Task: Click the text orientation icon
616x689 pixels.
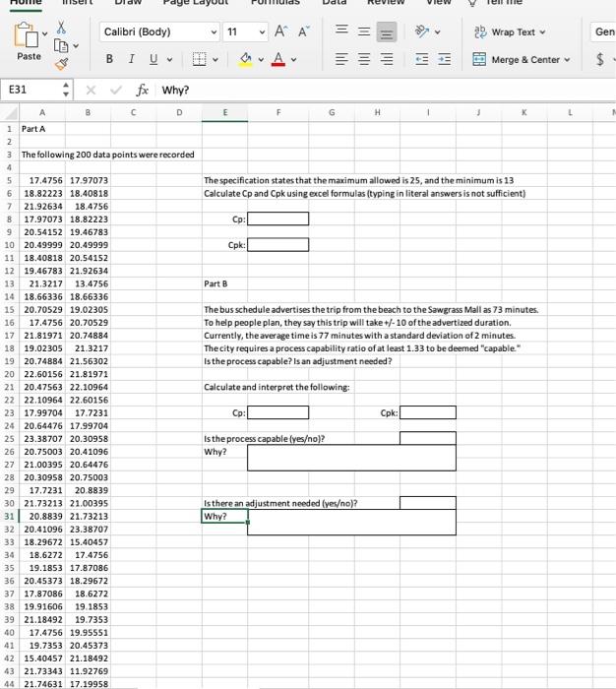Action: pyautogui.click(x=422, y=31)
